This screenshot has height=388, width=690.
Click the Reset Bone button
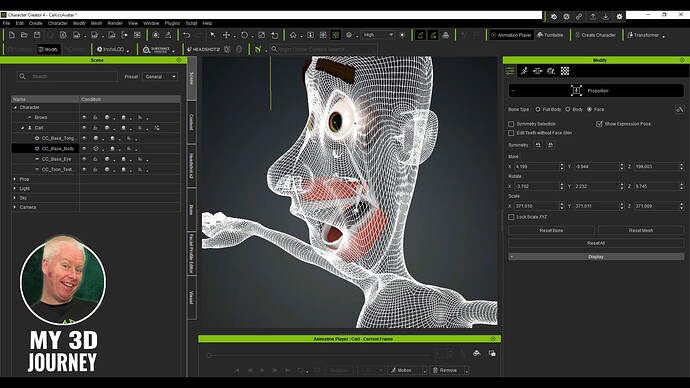point(551,231)
